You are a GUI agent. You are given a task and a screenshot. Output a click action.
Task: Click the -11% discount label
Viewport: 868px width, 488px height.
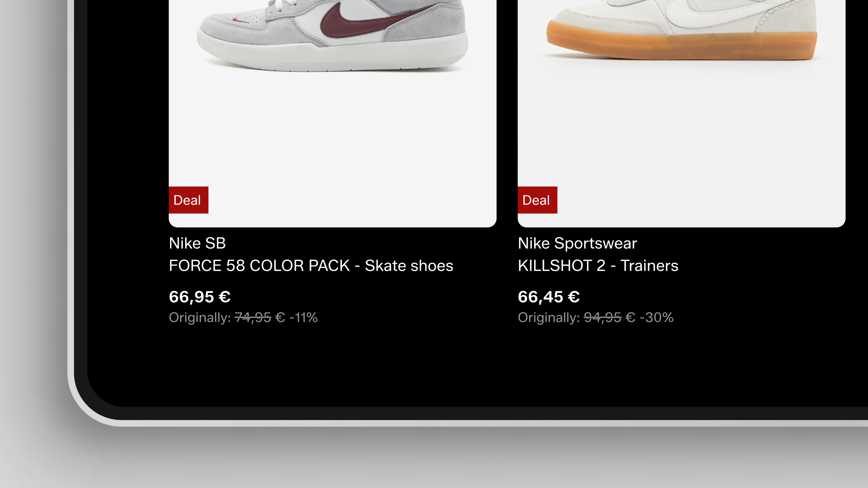point(304,318)
